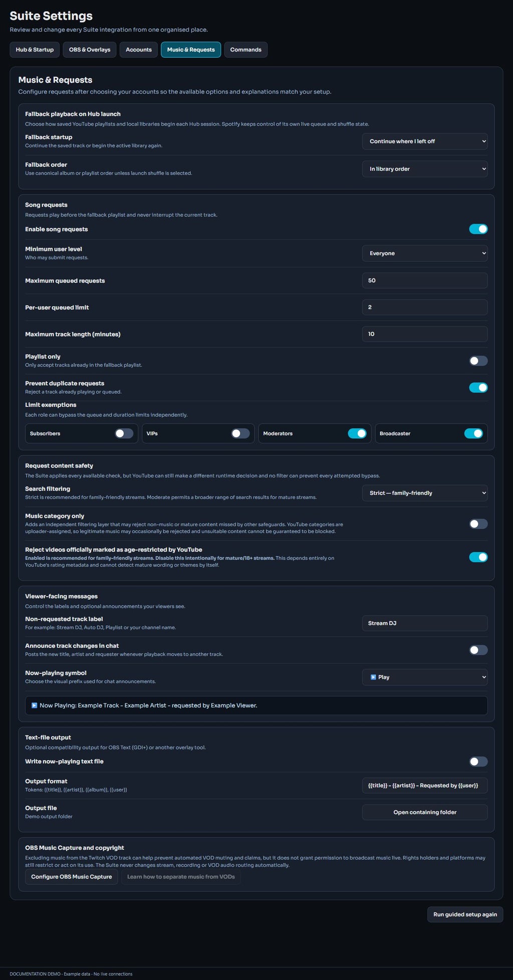This screenshot has width=513, height=980.
Task: Open the Fallback order dropdown
Action: (425, 169)
